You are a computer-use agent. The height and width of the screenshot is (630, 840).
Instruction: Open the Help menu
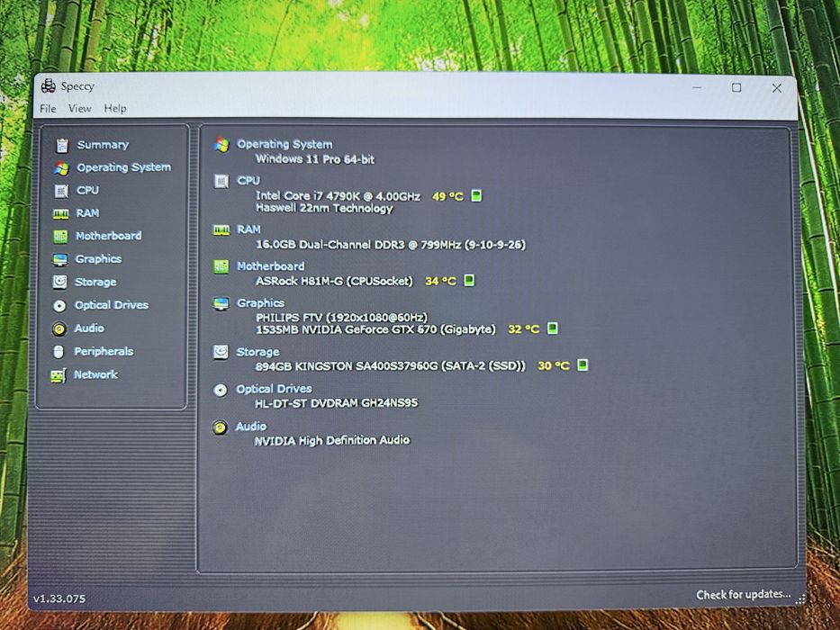[115, 108]
